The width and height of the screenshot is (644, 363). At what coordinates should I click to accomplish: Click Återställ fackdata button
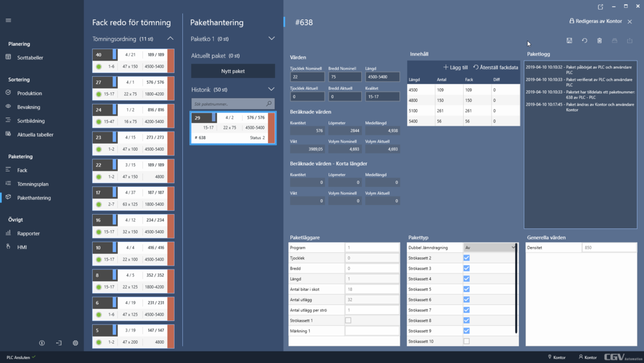496,67
